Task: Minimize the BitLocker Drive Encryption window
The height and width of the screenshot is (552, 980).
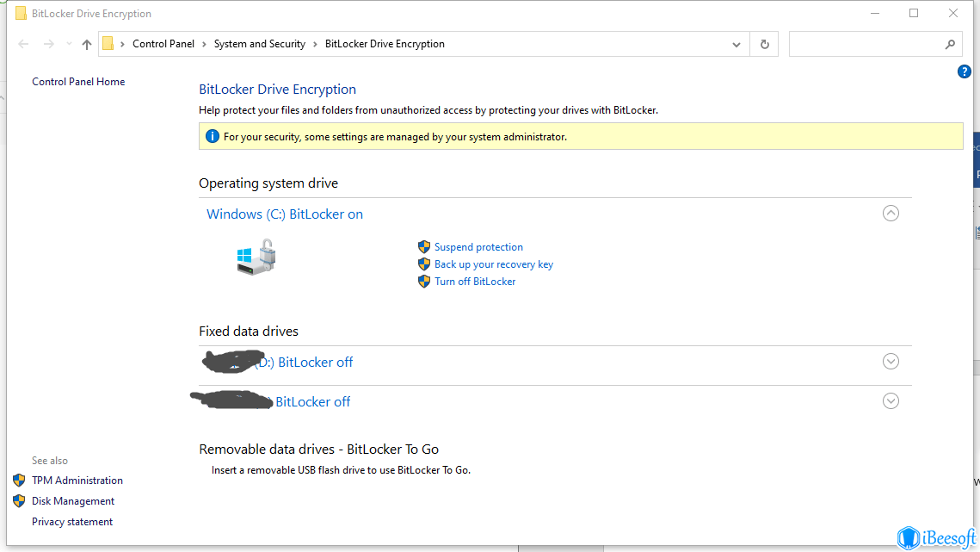Action: coord(875,13)
